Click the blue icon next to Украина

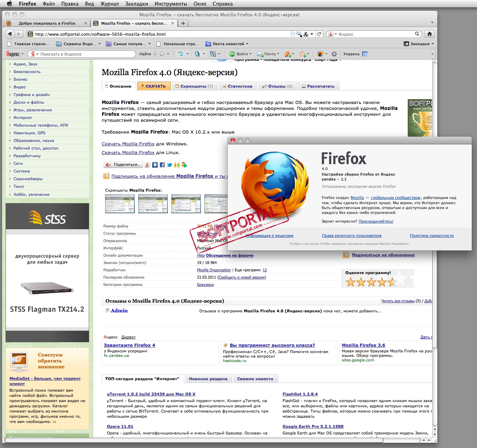coord(365,54)
